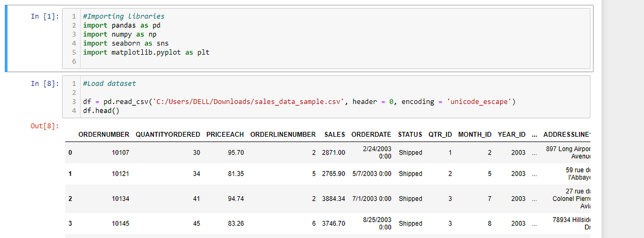Click quantity ordered value 41
Image resolution: width=644 pixels, height=238 pixels.
click(x=196, y=199)
